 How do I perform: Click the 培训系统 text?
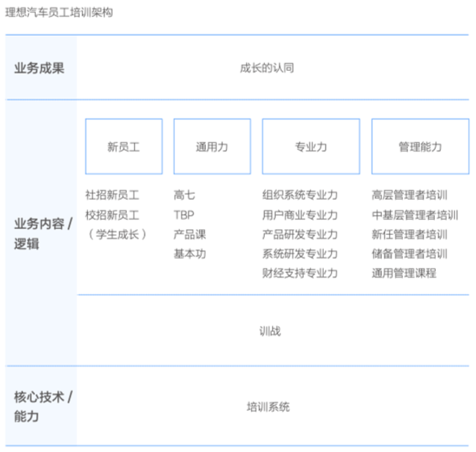268,407
